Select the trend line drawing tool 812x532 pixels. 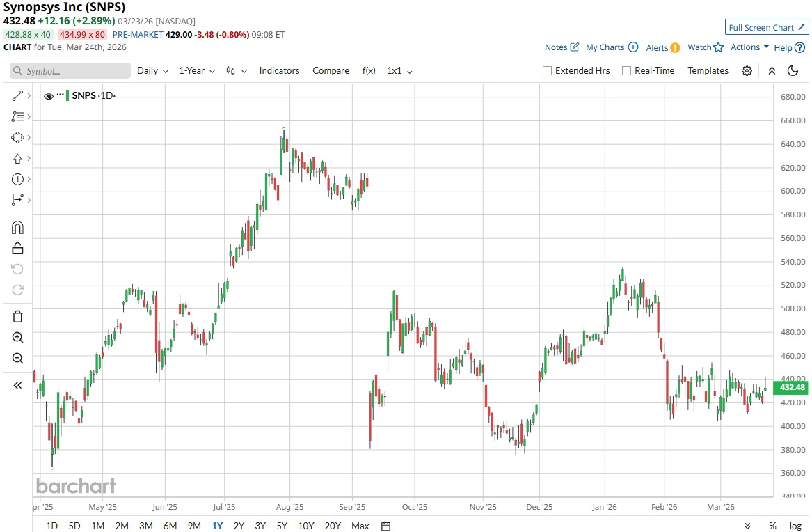(17, 96)
